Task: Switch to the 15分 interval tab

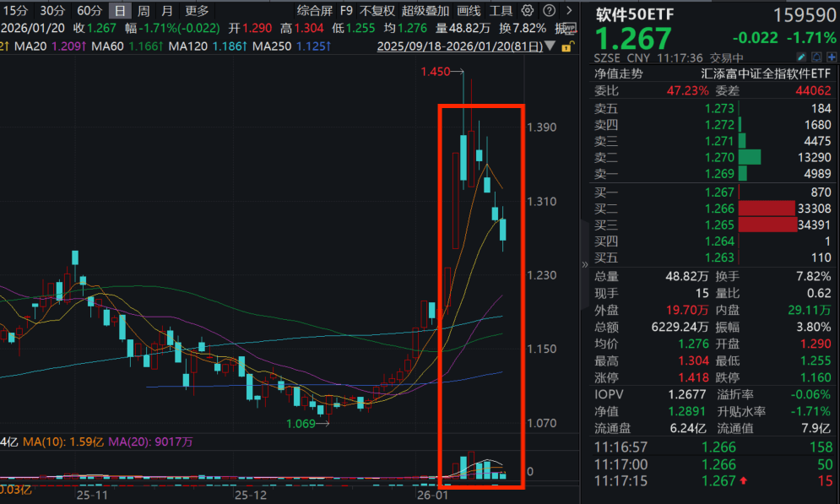Action: click(x=19, y=11)
